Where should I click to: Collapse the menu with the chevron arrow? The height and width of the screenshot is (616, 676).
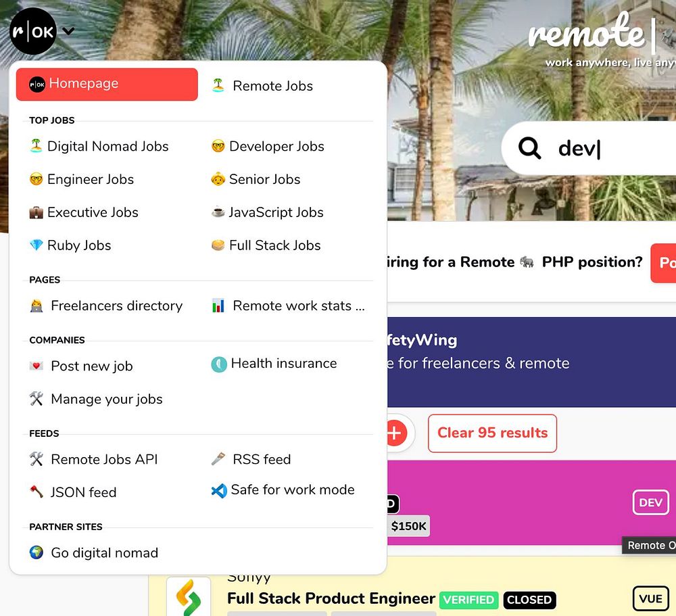(68, 31)
